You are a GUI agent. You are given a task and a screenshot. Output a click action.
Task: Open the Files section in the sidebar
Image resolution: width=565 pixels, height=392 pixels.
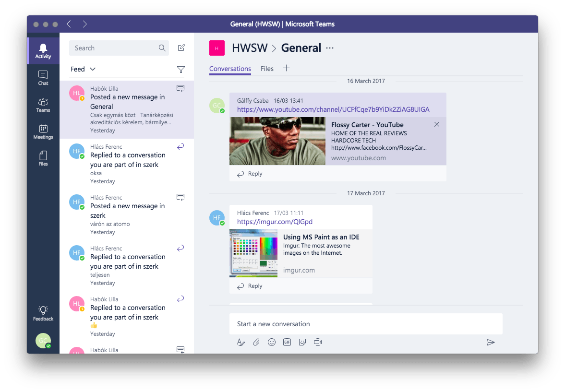coord(43,158)
